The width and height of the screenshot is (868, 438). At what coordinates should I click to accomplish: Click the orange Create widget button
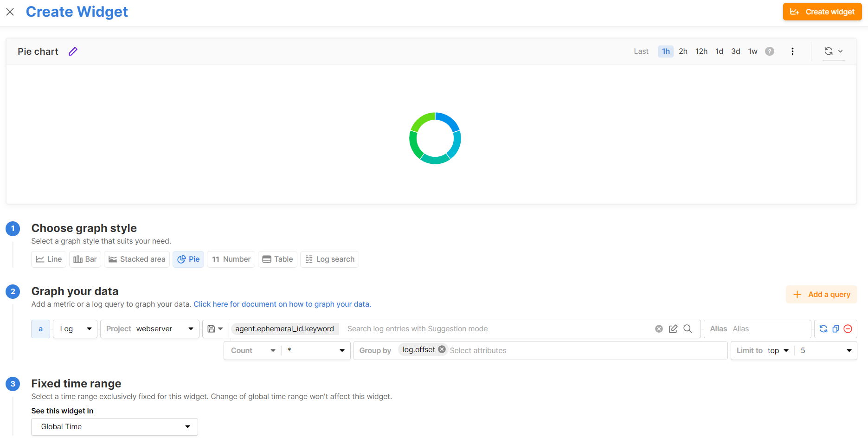point(822,12)
